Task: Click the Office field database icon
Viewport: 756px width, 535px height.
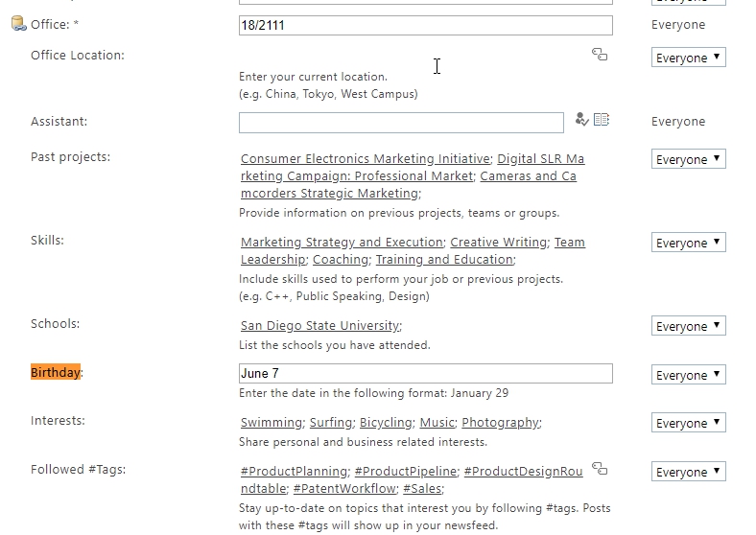Action: [18, 24]
